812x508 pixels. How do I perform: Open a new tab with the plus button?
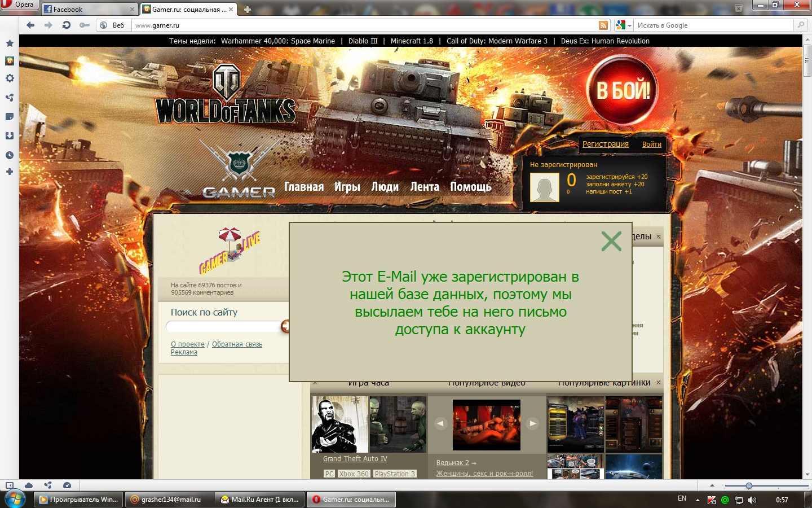pyautogui.click(x=247, y=9)
